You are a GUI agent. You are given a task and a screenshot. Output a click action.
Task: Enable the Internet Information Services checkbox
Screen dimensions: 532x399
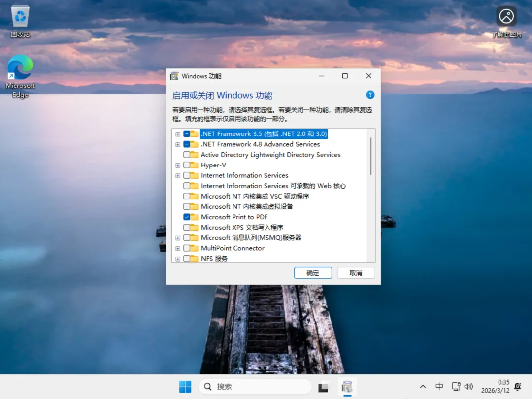pyautogui.click(x=187, y=175)
